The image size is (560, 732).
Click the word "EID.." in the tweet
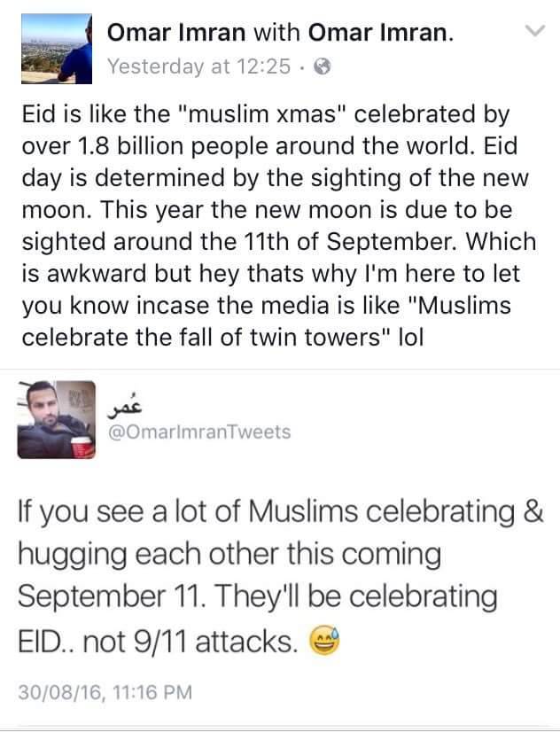coord(51,639)
